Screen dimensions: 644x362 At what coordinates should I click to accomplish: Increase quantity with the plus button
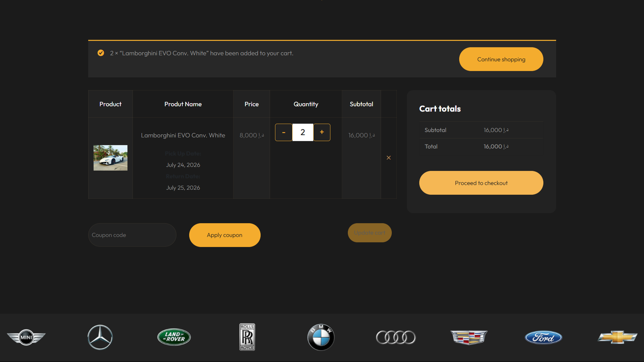(322, 132)
